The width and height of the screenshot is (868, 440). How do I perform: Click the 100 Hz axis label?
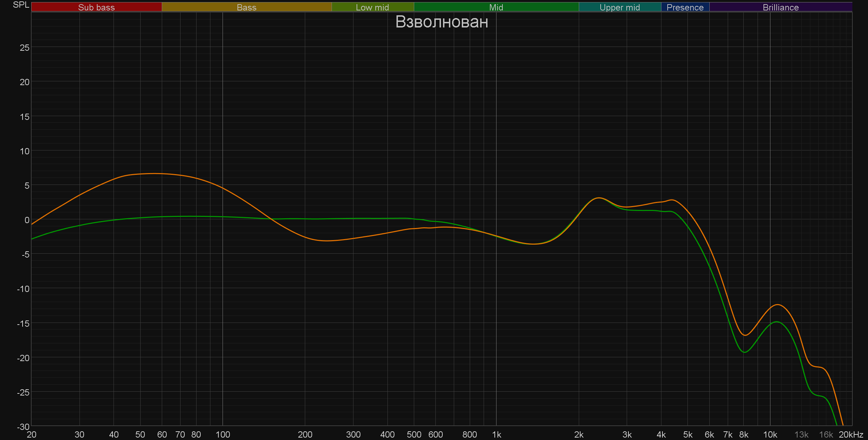point(223,434)
